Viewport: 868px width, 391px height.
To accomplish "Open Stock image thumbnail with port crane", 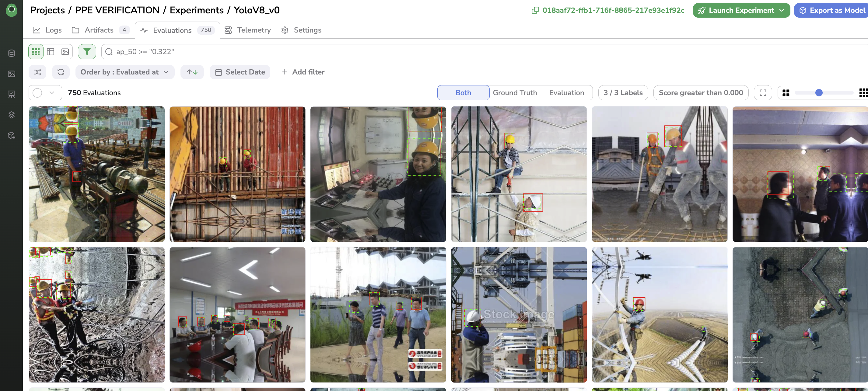I will point(519,315).
